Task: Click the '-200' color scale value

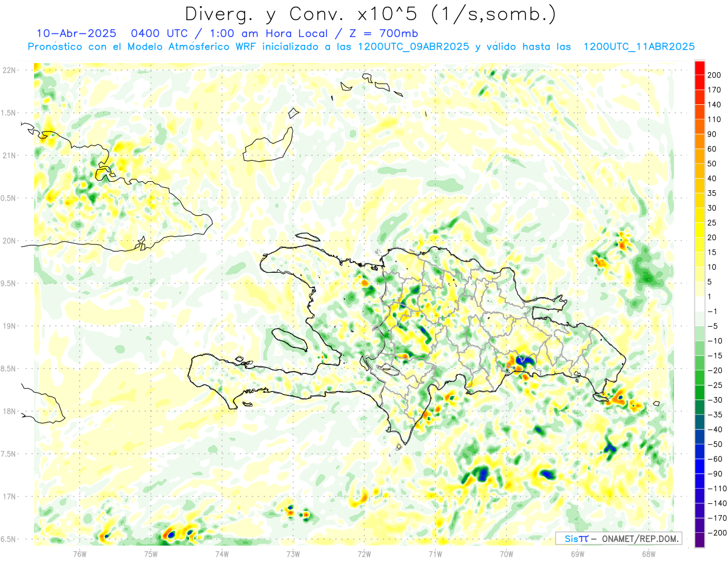Action: point(718,533)
